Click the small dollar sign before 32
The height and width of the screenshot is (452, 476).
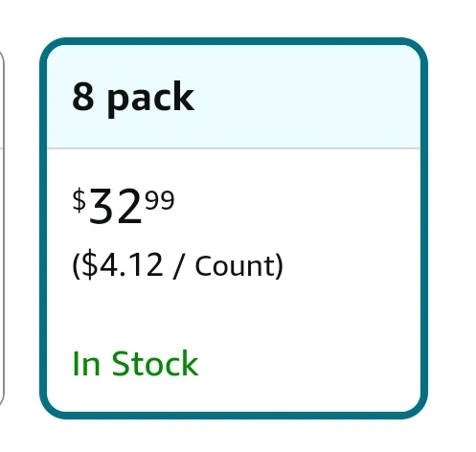(x=79, y=200)
